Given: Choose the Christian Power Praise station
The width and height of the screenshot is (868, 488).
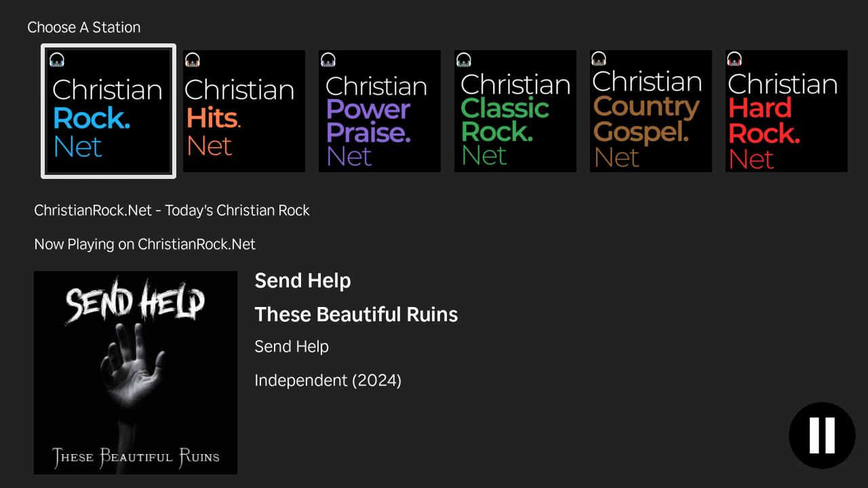Looking at the screenshot, I should coord(380,112).
